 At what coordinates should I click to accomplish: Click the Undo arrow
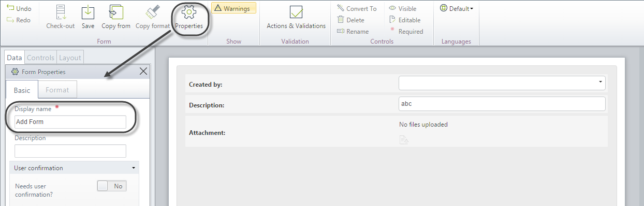click(x=11, y=9)
